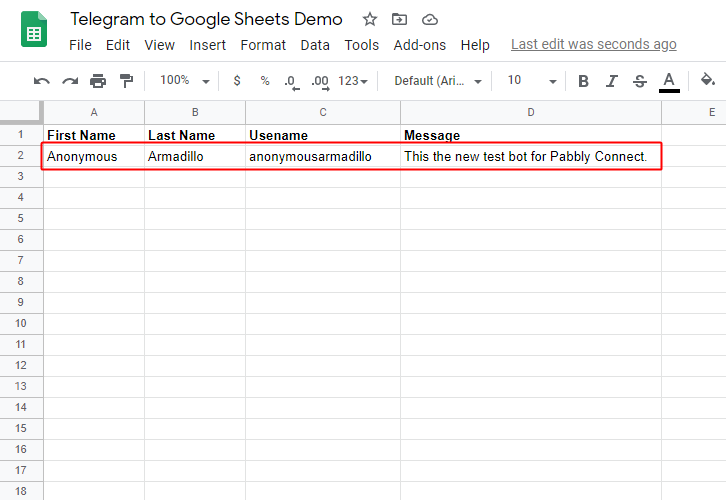Select column C header
The image size is (726, 500).
click(323, 112)
